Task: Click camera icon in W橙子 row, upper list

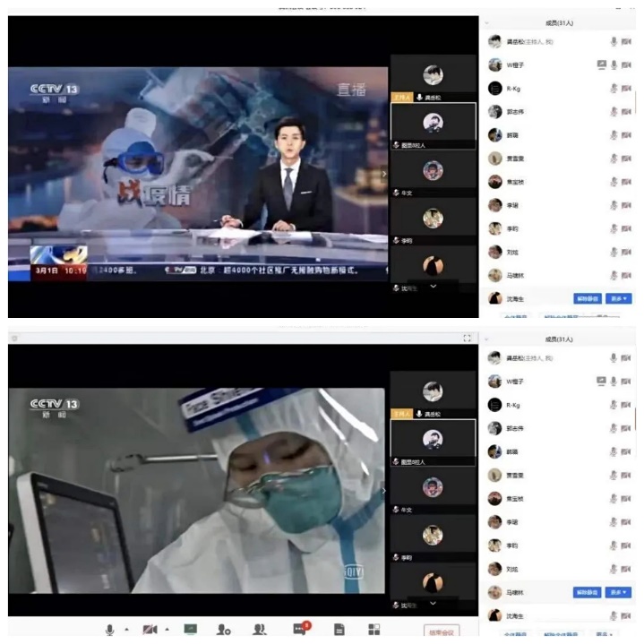Action: pos(626,64)
